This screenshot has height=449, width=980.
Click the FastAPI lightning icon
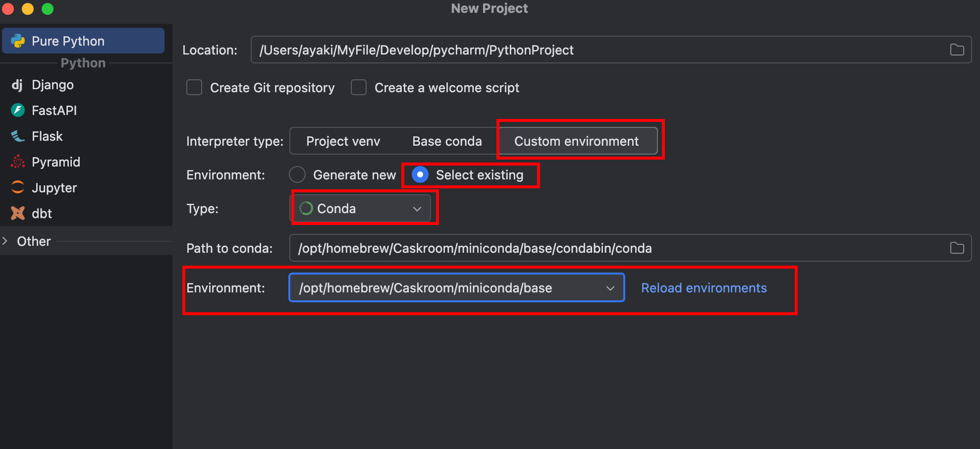(18, 110)
